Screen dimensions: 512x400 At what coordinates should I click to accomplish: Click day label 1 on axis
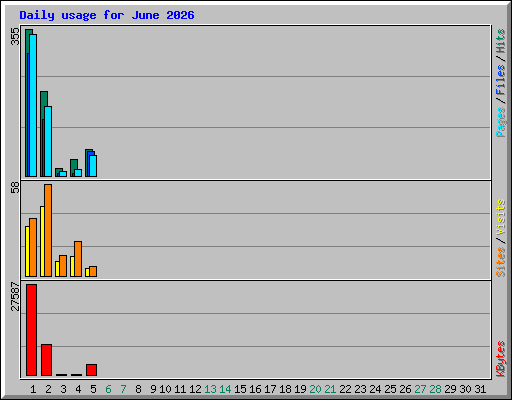click(33, 389)
